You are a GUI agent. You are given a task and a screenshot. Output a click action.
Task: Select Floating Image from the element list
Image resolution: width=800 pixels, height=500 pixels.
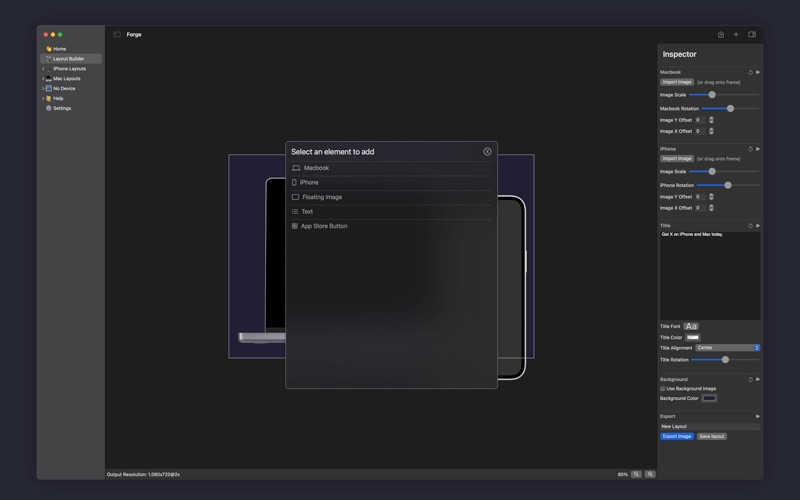[322, 197]
